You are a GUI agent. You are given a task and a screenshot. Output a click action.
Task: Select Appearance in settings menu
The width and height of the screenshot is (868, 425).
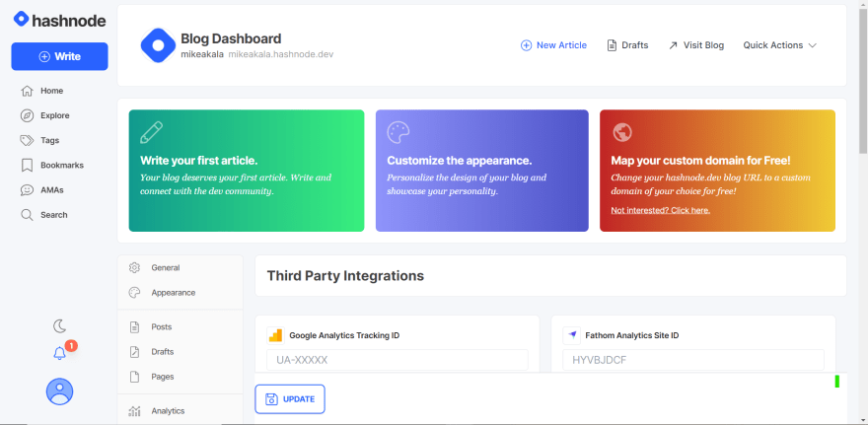pyautogui.click(x=180, y=293)
